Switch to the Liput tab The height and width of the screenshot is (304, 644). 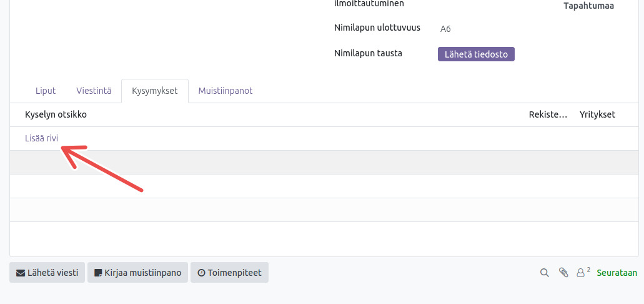coord(46,91)
